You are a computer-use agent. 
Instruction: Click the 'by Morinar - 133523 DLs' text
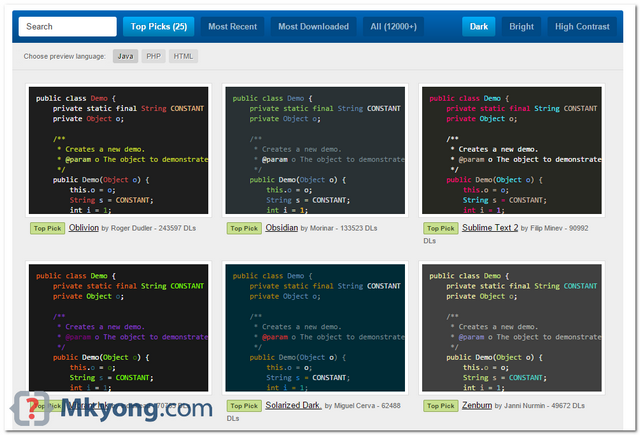coord(339,228)
